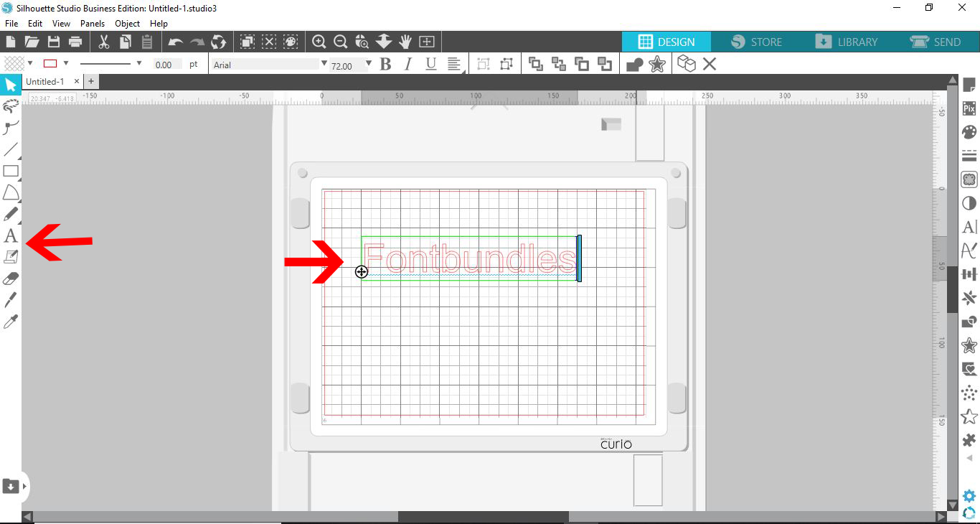Open the Help menu

click(x=159, y=24)
